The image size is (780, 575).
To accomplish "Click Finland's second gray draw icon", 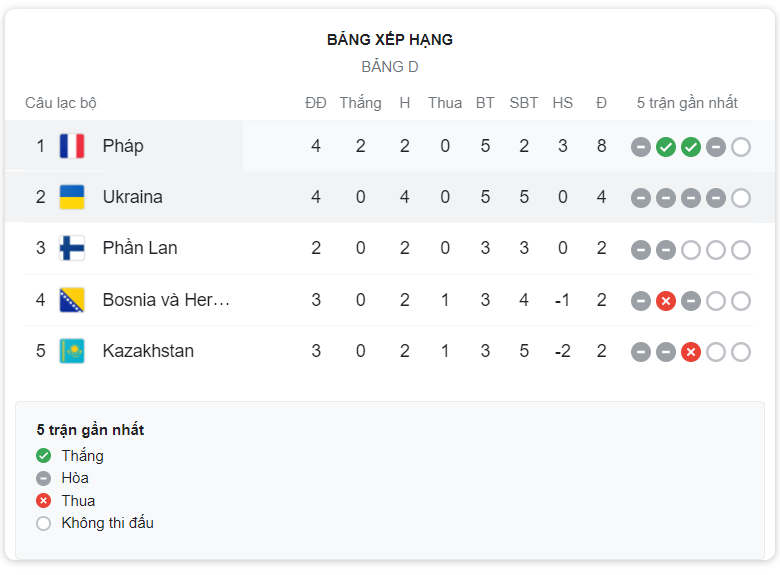I will click(x=666, y=250).
